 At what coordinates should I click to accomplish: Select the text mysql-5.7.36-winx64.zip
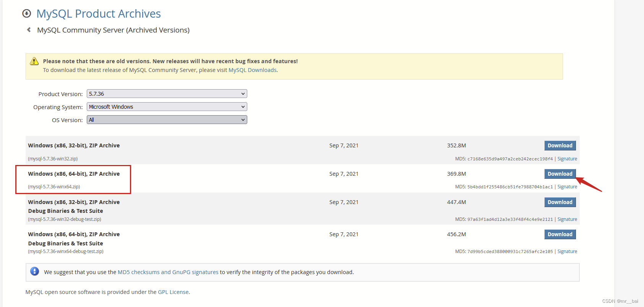(54, 187)
